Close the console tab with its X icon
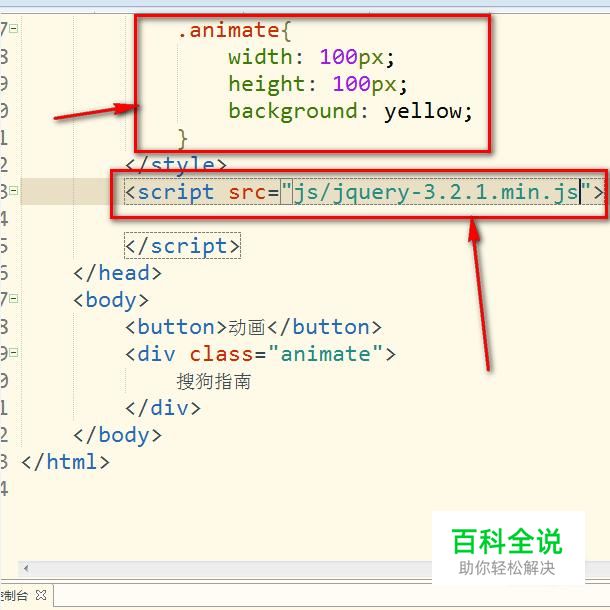 (41, 595)
